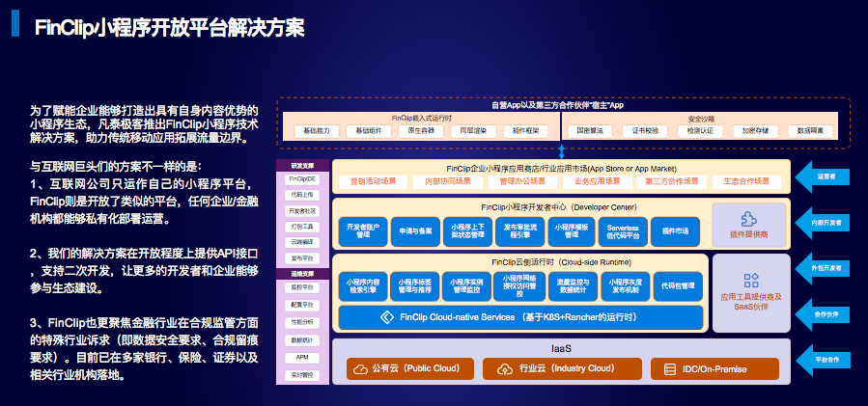Select the 开发者账户管理 box
868x406 pixels.
pyautogui.click(x=362, y=231)
